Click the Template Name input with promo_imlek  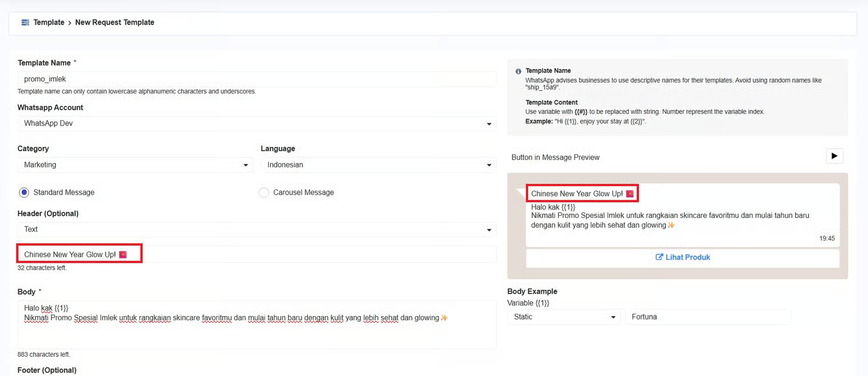(x=256, y=79)
